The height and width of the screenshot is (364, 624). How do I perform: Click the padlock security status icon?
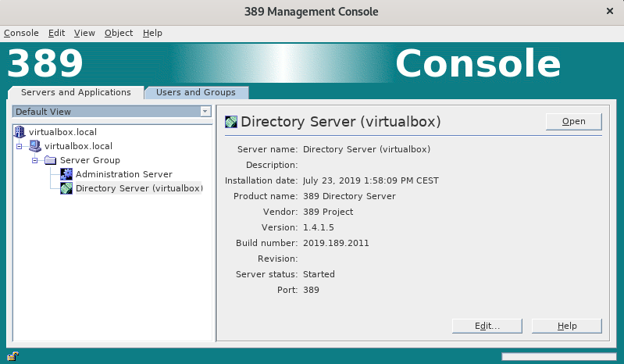pyautogui.click(x=13, y=356)
